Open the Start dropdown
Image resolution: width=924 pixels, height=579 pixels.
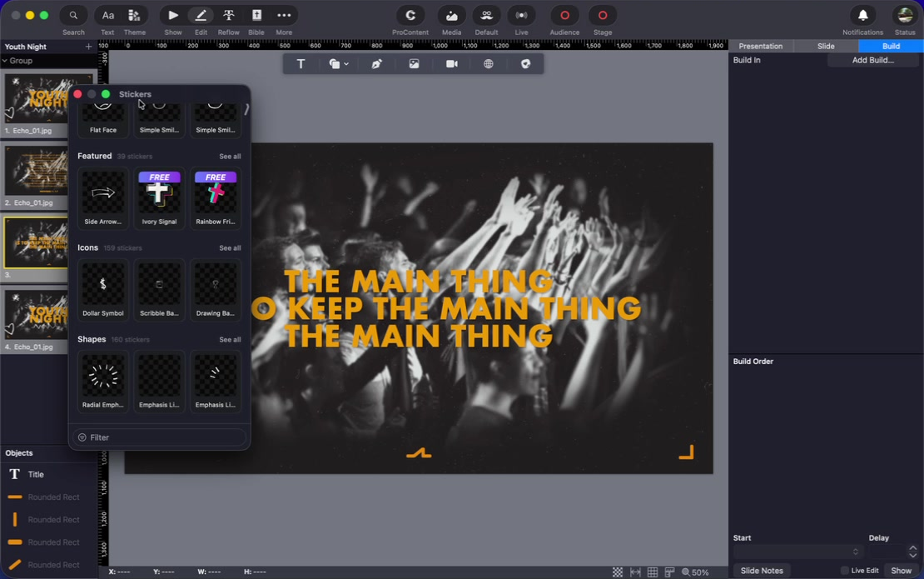click(x=797, y=552)
